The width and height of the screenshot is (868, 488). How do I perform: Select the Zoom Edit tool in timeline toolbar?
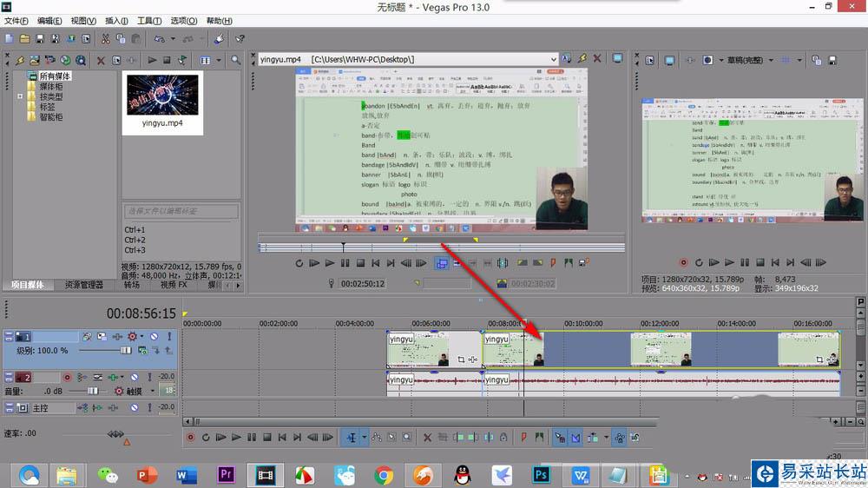coord(407,438)
